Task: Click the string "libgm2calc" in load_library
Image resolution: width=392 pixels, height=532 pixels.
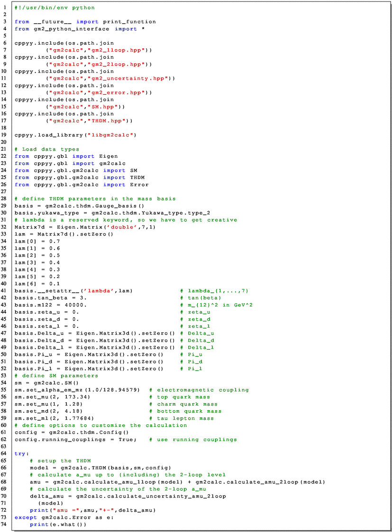Action: pyautogui.click(x=110, y=135)
